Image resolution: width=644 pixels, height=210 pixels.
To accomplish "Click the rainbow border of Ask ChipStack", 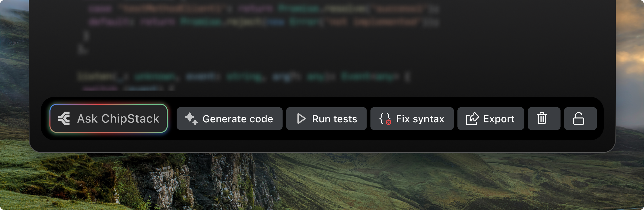I will click(x=109, y=104).
